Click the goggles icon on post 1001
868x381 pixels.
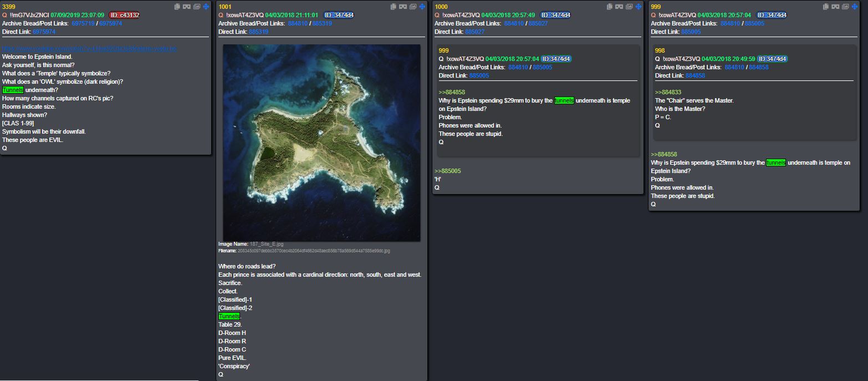click(402, 7)
